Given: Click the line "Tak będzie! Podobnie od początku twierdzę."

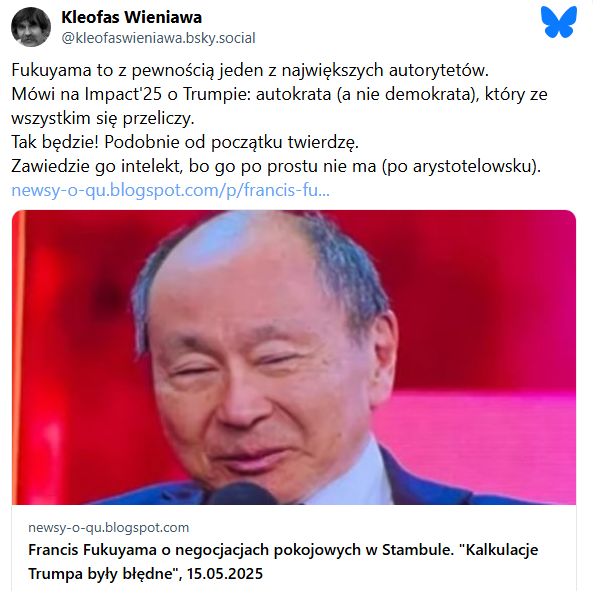Looking at the screenshot, I should point(185,142).
